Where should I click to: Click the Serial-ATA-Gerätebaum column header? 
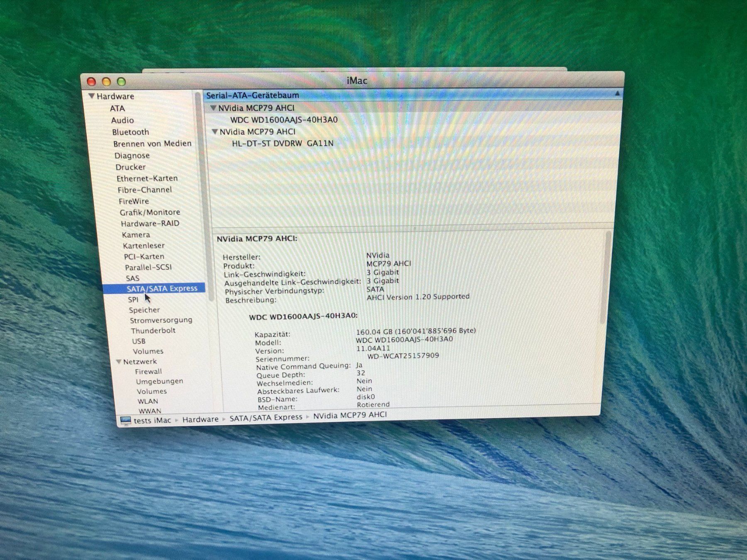click(413, 95)
